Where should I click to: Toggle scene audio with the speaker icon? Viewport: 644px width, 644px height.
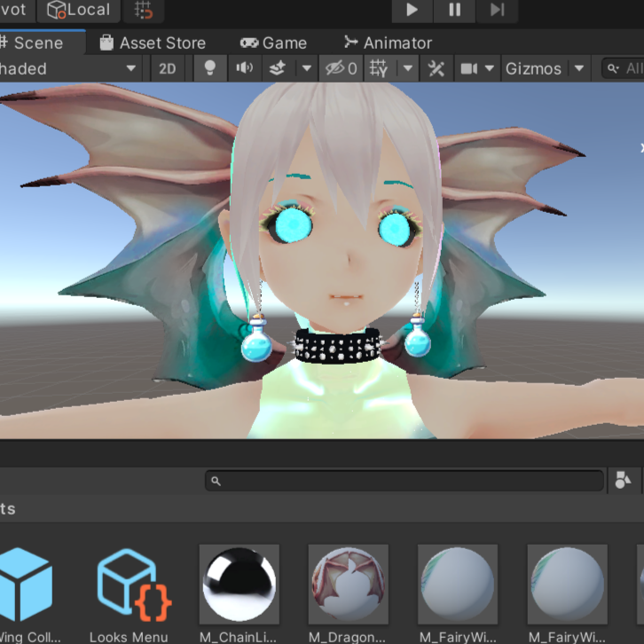(244, 68)
